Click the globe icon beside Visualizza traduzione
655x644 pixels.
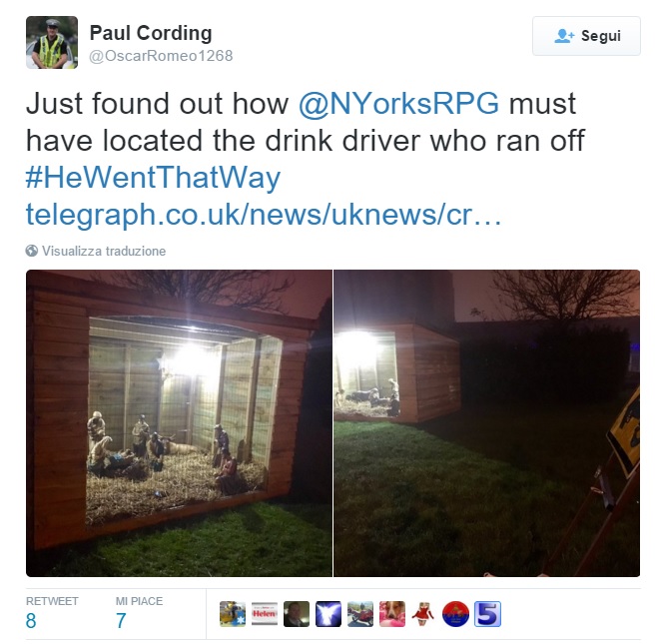click(32, 251)
